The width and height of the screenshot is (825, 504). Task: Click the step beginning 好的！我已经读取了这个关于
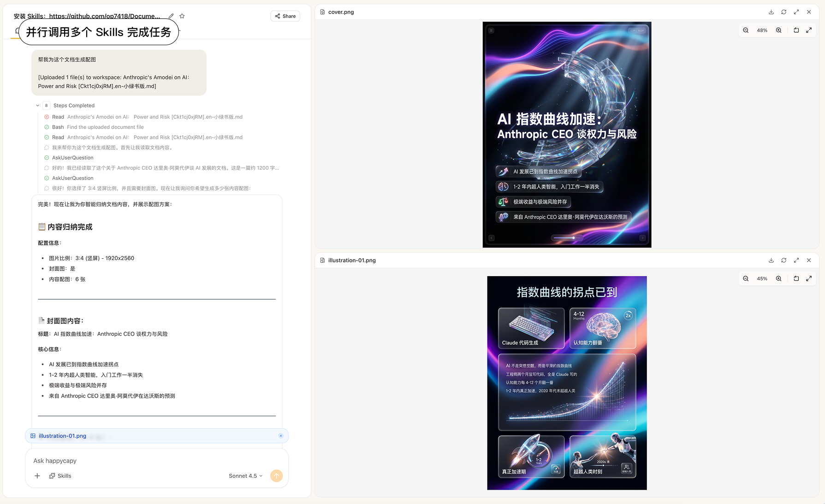coord(161,168)
